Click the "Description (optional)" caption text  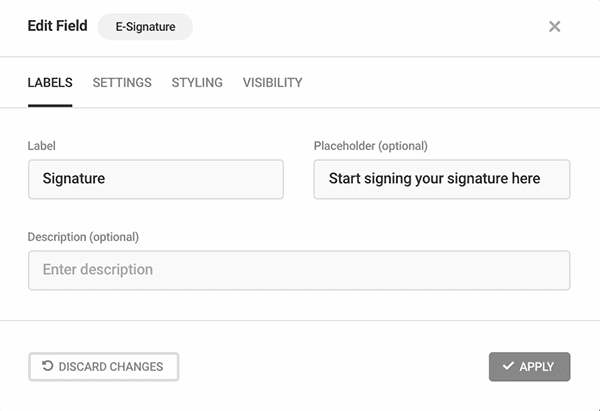(x=83, y=237)
